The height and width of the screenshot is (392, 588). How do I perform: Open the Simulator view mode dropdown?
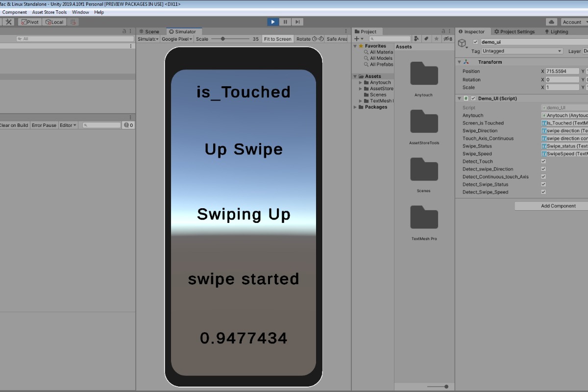pyautogui.click(x=148, y=39)
